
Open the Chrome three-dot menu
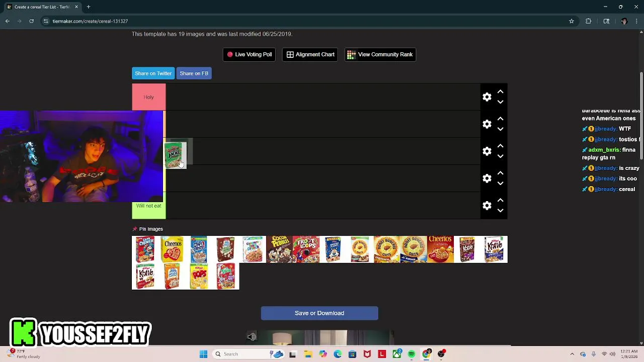(x=636, y=21)
